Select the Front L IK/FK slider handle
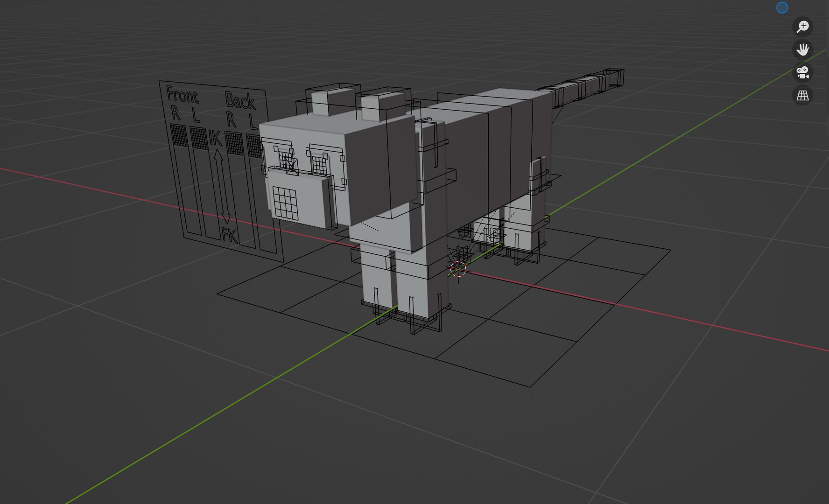Screen dimensions: 829x504 199,138
